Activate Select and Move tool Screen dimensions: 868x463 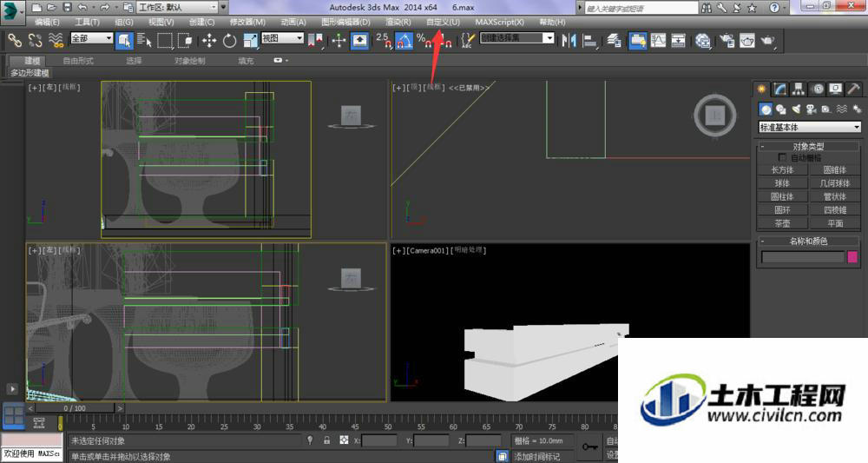tap(208, 40)
